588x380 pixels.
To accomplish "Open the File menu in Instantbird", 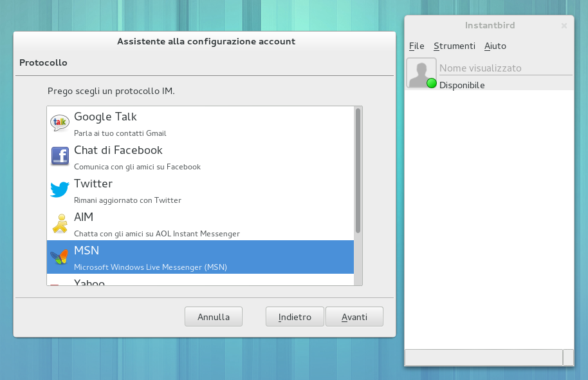I will pos(417,46).
